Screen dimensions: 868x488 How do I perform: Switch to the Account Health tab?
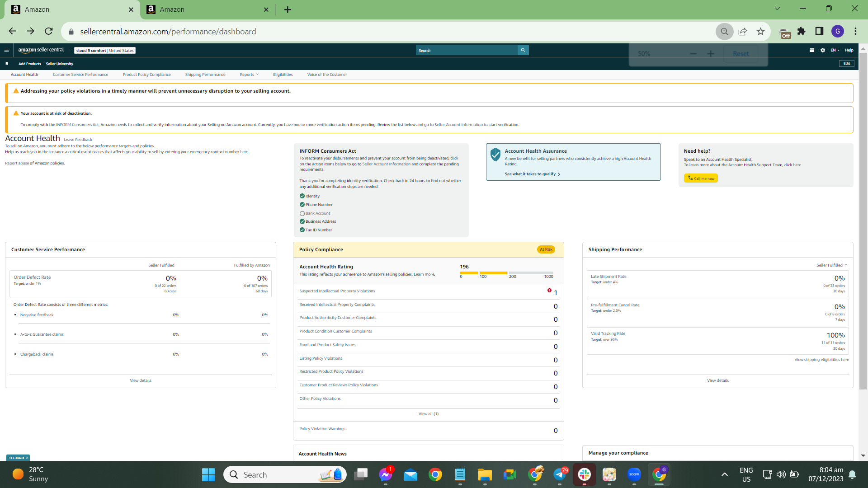coord(24,75)
